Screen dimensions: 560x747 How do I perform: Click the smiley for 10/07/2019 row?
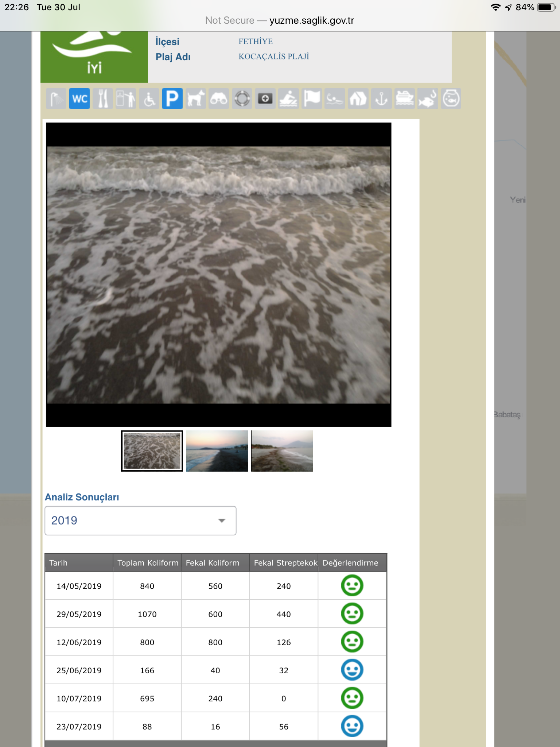pyautogui.click(x=352, y=698)
